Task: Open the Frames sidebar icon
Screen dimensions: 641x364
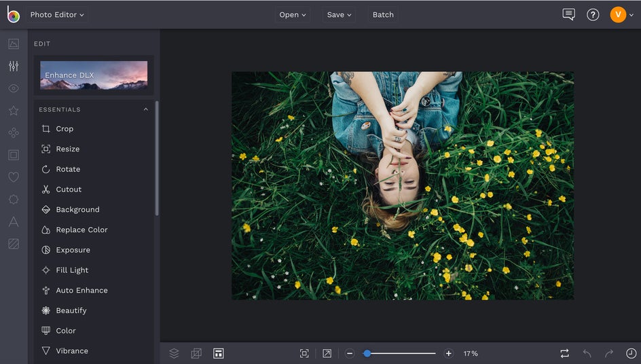Action: coord(14,155)
